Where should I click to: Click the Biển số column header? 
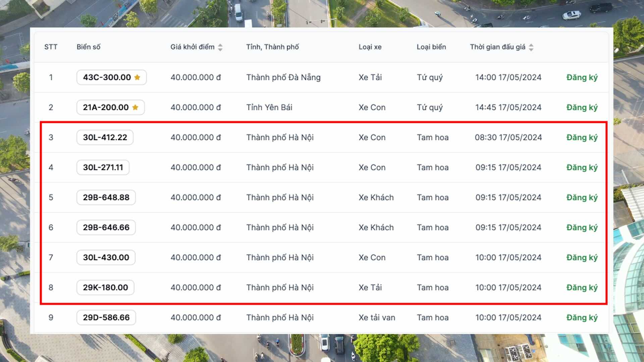click(88, 47)
